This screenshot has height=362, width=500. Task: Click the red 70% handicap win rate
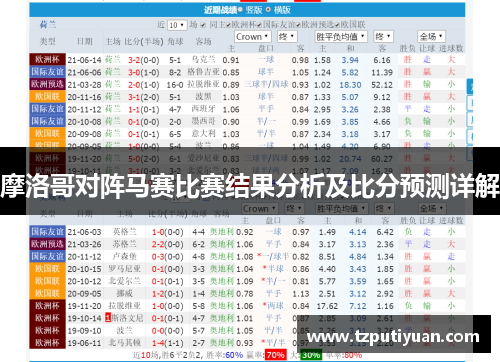pyautogui.click(x=275, y=355)
